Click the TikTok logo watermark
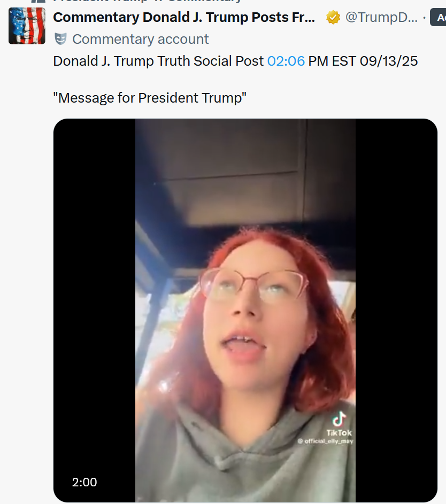 339,418
